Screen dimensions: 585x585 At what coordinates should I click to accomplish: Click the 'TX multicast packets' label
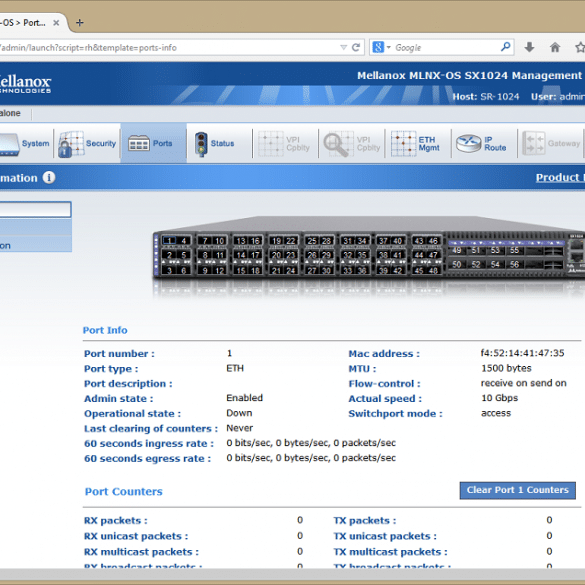[x=390, y=552]
